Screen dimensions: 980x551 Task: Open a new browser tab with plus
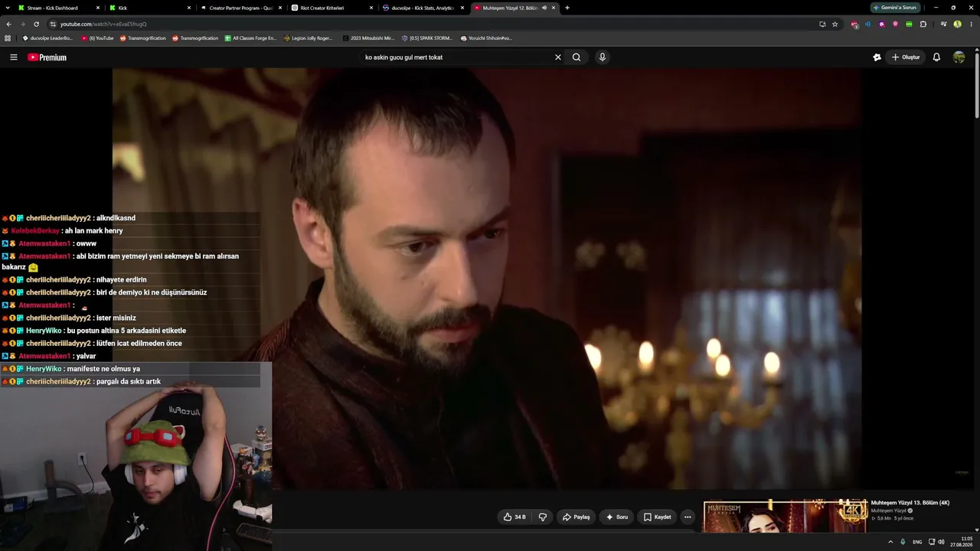[x=567, y=8]
